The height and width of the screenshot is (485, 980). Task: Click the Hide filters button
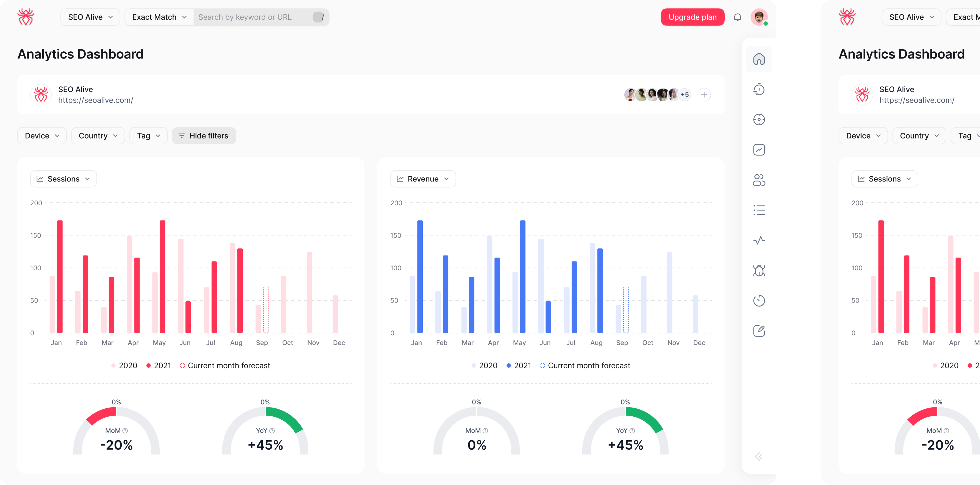204,136
